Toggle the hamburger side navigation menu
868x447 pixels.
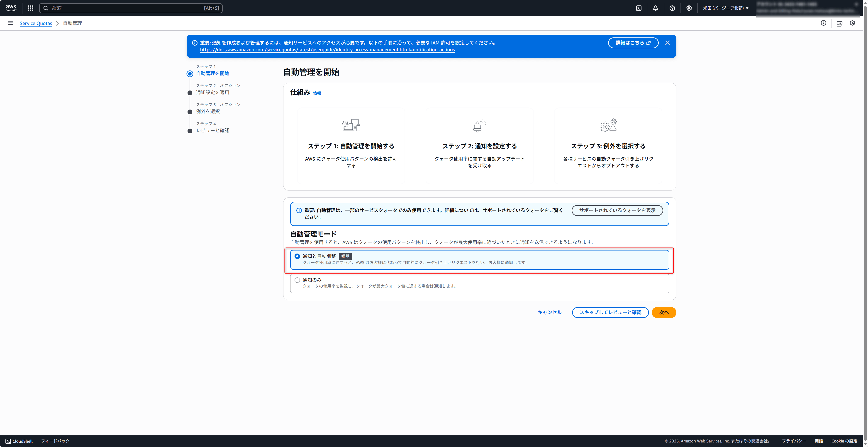pos(11,23)
